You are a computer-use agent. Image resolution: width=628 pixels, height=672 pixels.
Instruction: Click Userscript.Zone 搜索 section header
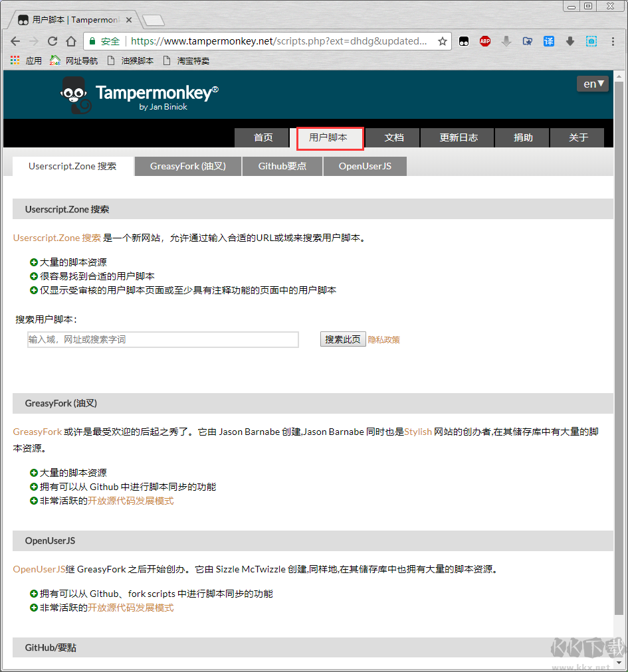(313, 209)
